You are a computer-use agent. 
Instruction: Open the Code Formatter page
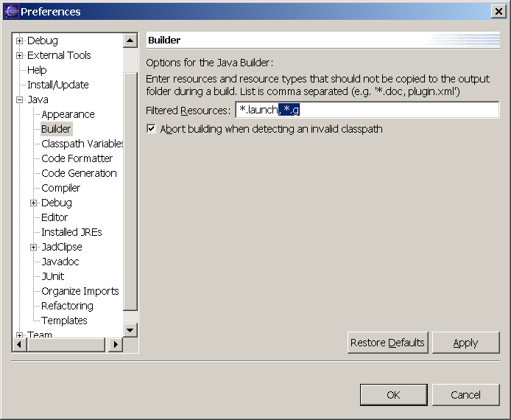[77, 158]
